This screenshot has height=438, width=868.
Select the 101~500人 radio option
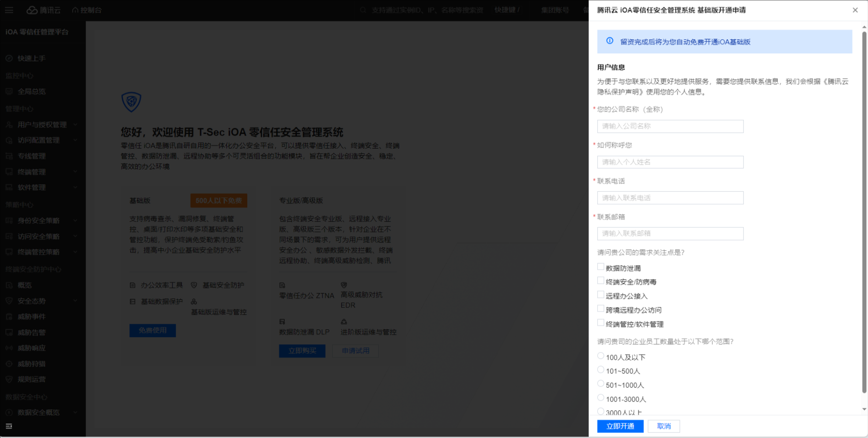click(601, 370)
